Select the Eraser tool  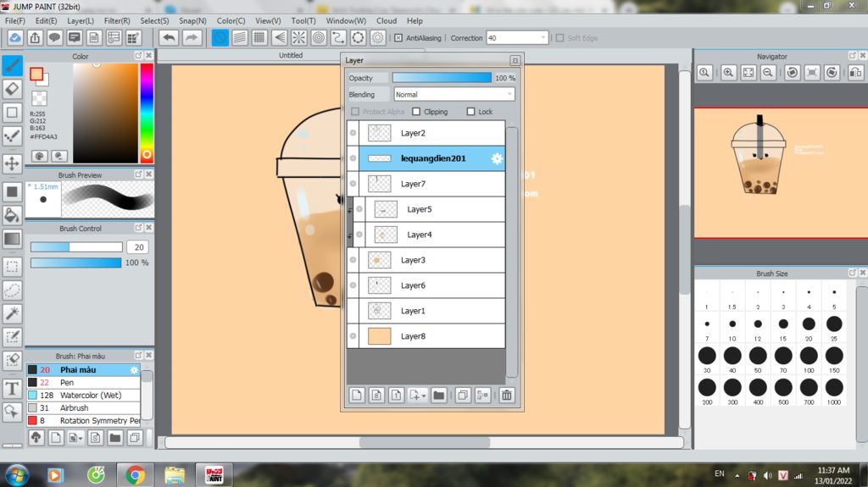12,89
